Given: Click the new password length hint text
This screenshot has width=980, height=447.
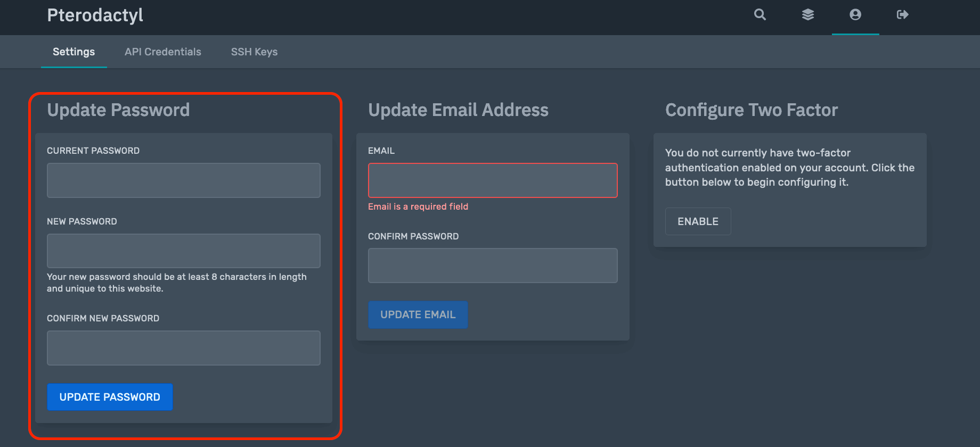Looking at the screenshot, I should tap(177, 283).
